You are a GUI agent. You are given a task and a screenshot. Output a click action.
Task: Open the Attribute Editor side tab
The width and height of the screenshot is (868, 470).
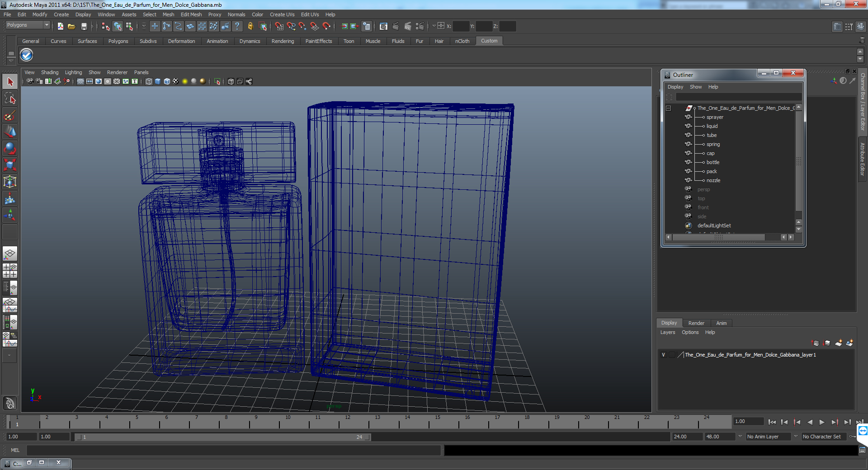863,159
